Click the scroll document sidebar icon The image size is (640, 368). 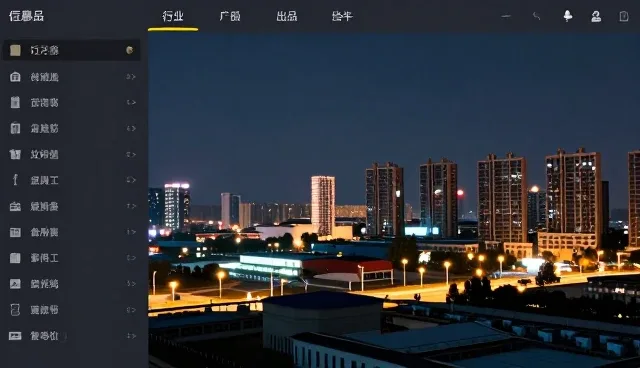click(x=15, y=310)
